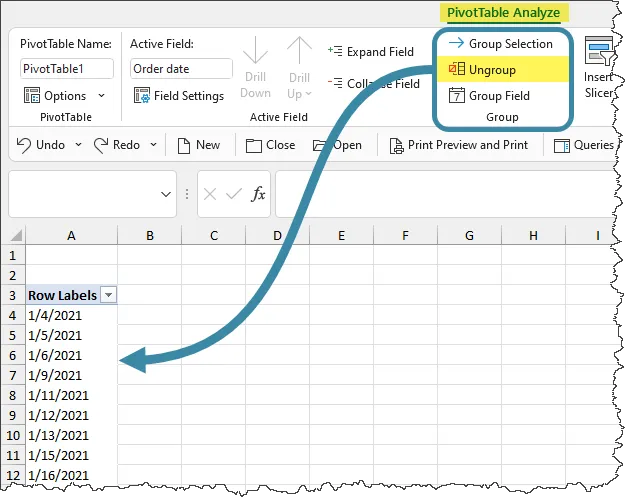Click Expand Field in the ribbon
The height and width of the screenshot is (497, 625).
371,52
